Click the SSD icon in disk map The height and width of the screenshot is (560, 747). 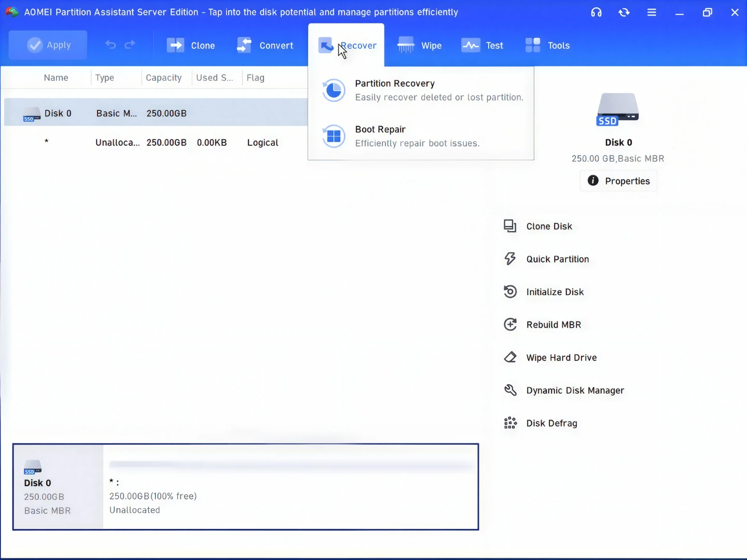[x=33, y=467]
